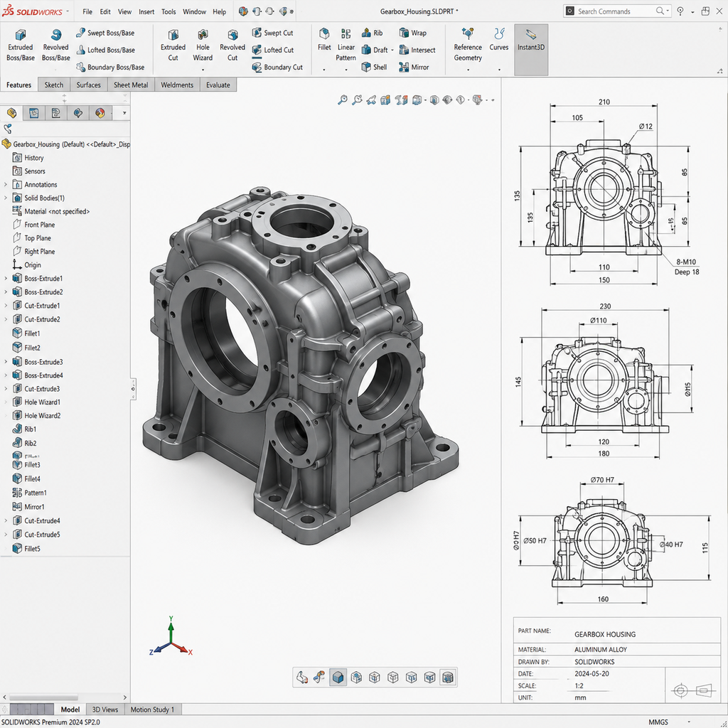The image size is (728, 728).
Task: Expand the Solid Bodies(1) folder
Action: pos(5,198)
